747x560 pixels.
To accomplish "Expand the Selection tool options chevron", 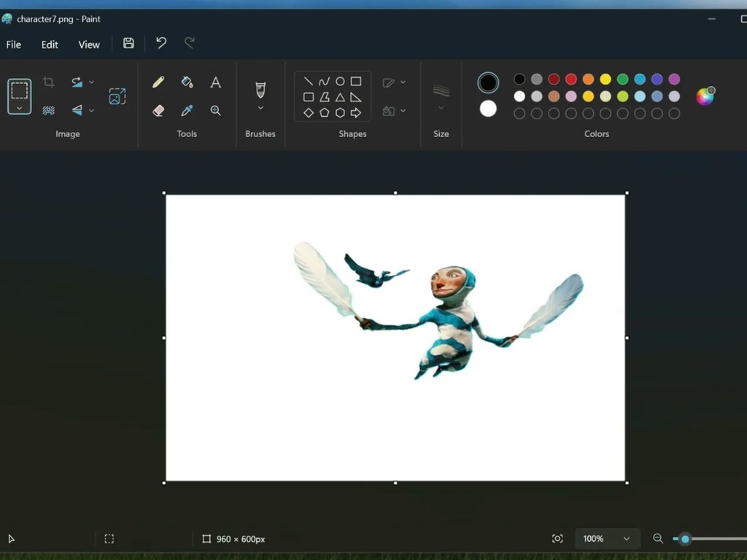I will (19, 108).
